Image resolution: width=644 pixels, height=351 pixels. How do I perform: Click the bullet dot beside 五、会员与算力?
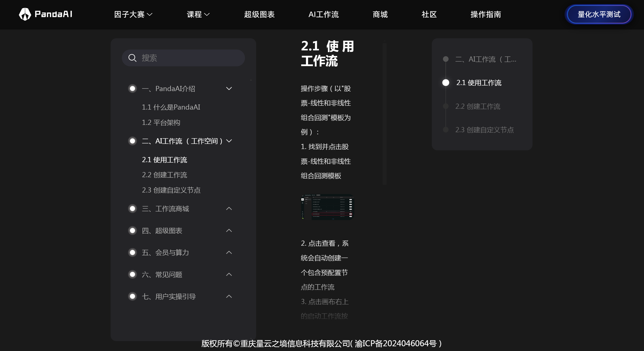point(133,253)
